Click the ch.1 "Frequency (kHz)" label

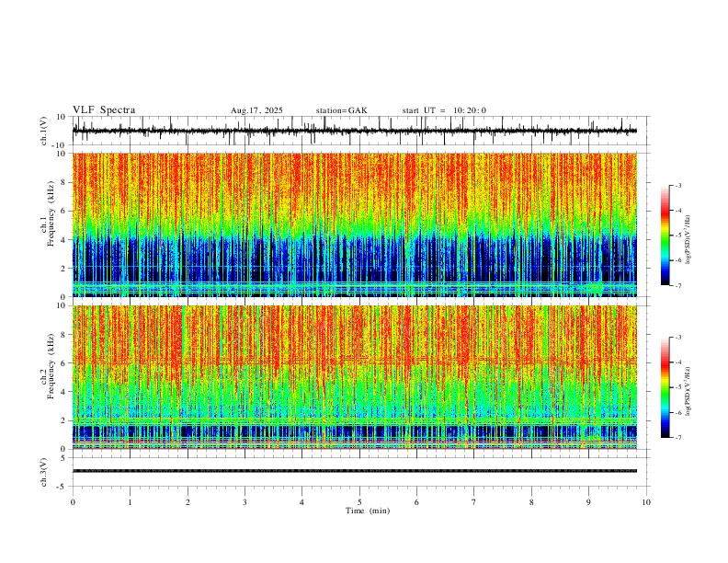pos(51,213)
